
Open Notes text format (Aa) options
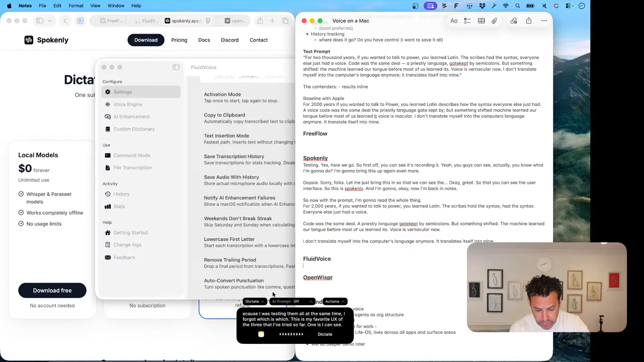click(x=454, y=21)
